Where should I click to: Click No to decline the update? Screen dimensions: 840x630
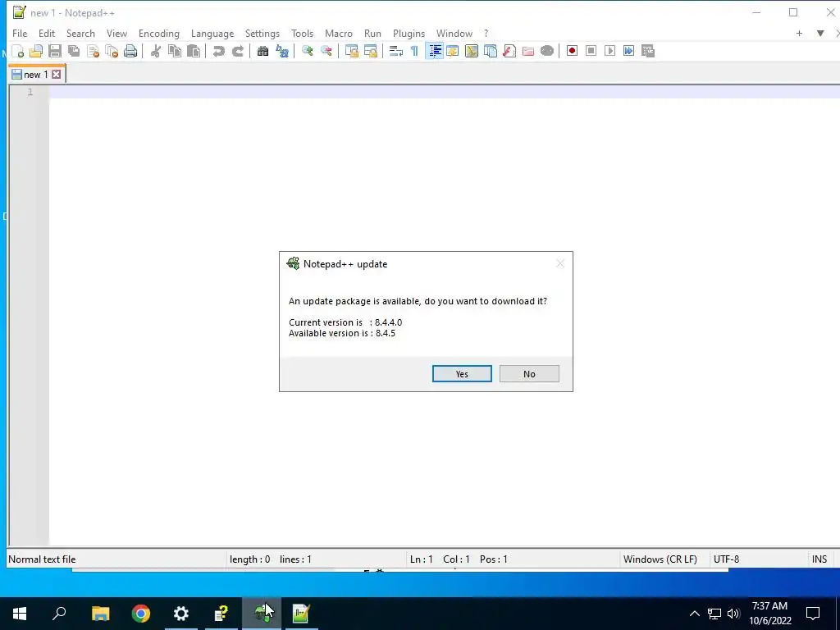tap(529, 374)
